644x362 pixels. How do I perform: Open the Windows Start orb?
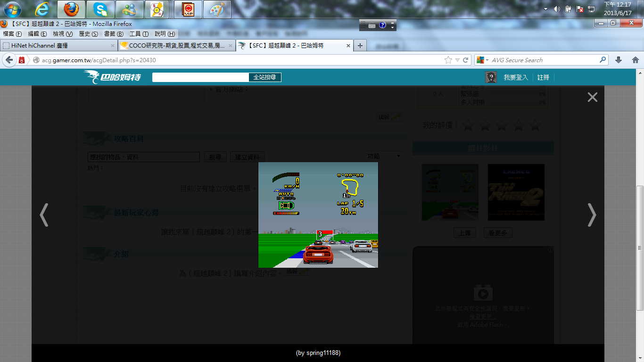pos(12,8)
